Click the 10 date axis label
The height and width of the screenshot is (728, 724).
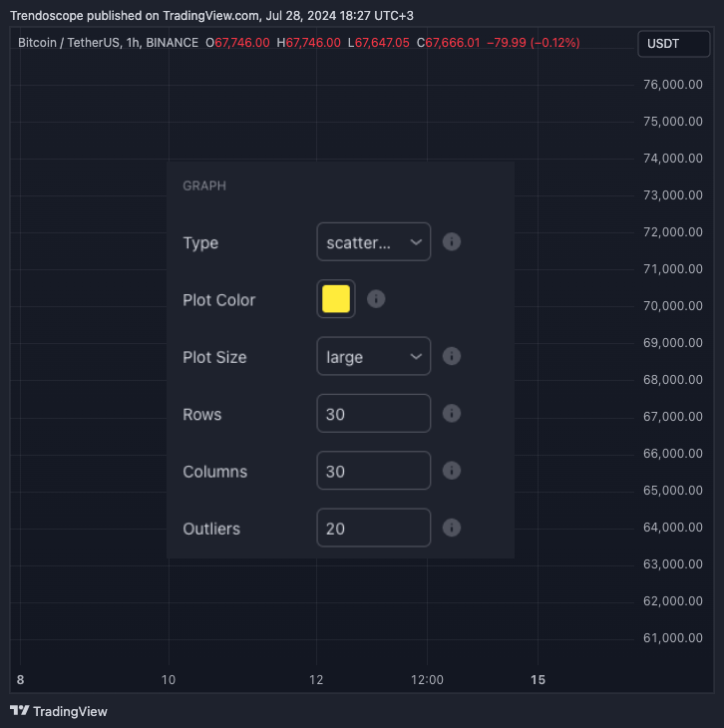coord(169,680)
